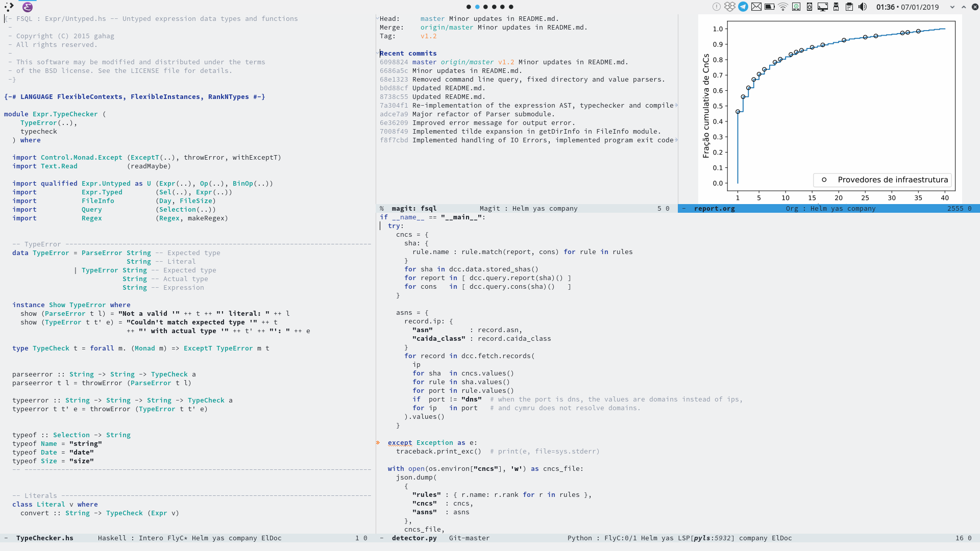Switch to the first virtual desktop dot
The height and width of the screenshot is (551, 980).
tap(469, 7)
